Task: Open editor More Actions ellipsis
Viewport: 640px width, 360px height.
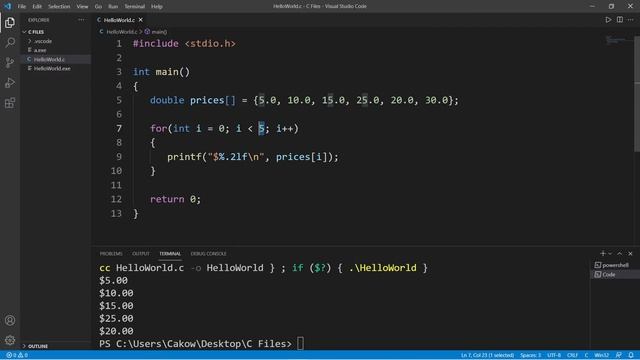Action: tap(631, 20)
